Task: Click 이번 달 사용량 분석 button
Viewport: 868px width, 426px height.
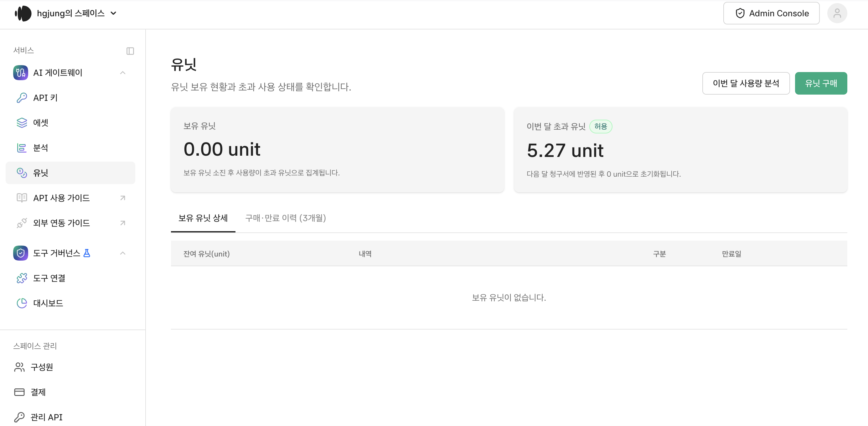Action: click(746, 83)
